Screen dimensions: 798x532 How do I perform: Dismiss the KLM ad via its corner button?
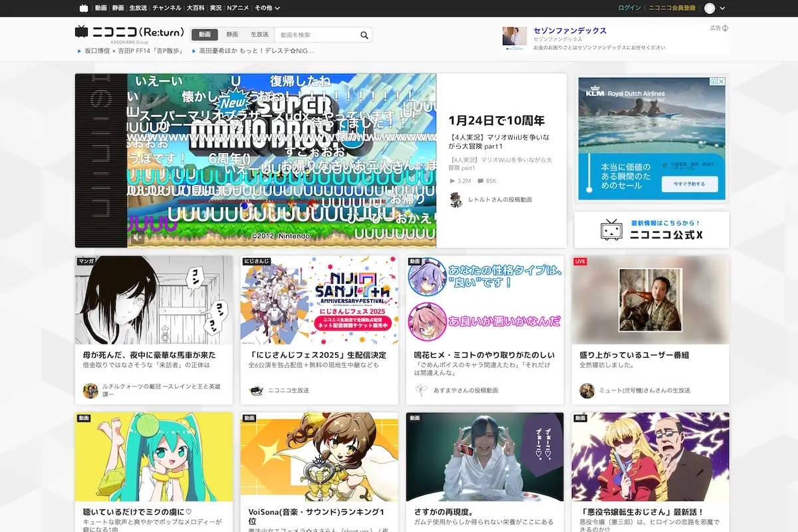click(720, 81)
